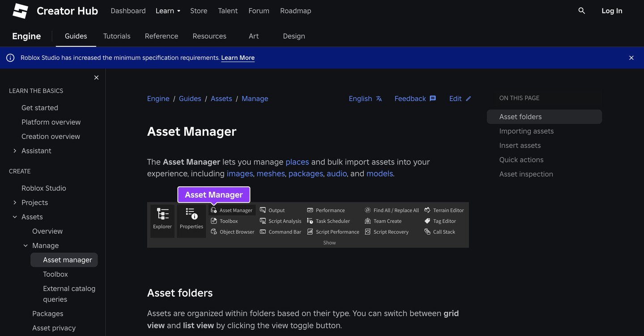Viewport: 644px width, 336px height.
Task: Jump to Quick actions section
Action: [x=521, y=160]
